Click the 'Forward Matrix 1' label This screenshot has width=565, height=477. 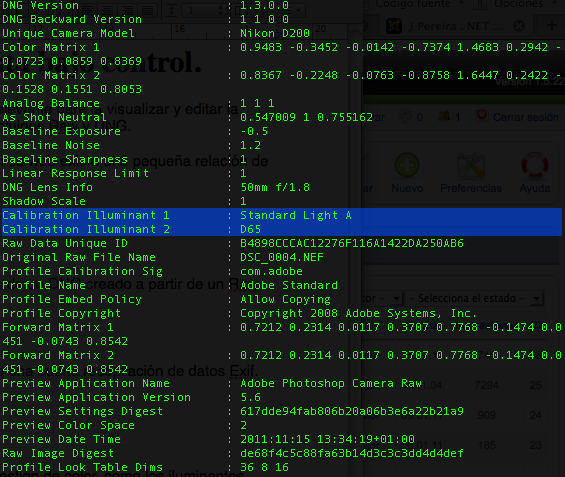(x=58, y=327)
